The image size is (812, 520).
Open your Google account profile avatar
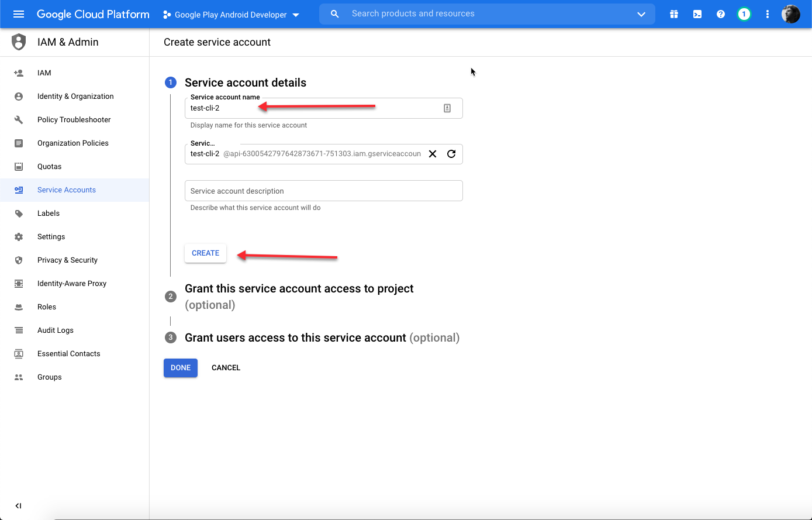[x=790, y=14]
